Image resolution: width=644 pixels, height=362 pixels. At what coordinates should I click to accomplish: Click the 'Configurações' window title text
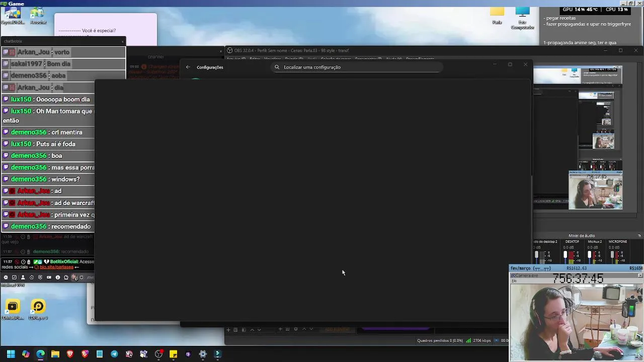(210, 67)
